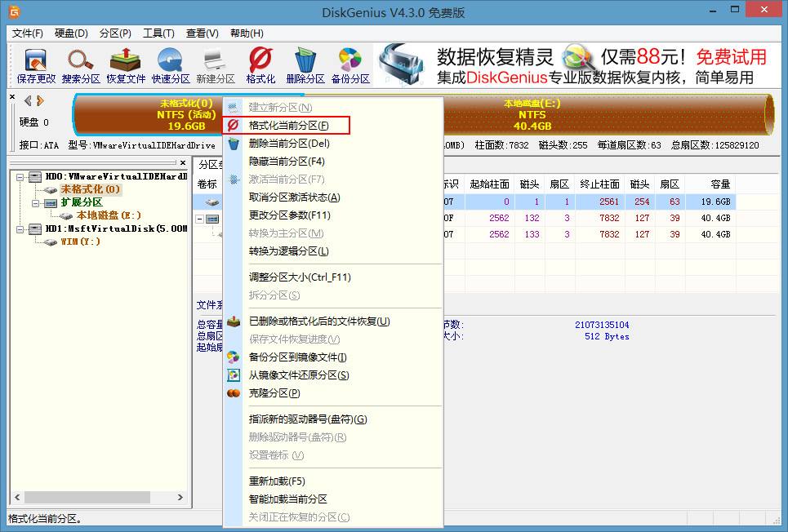Collapse the HD1:MsftVirtualDisk tree node
This screenshot has width=788, height=532.
pyautogui.click(x=20, y=228)
